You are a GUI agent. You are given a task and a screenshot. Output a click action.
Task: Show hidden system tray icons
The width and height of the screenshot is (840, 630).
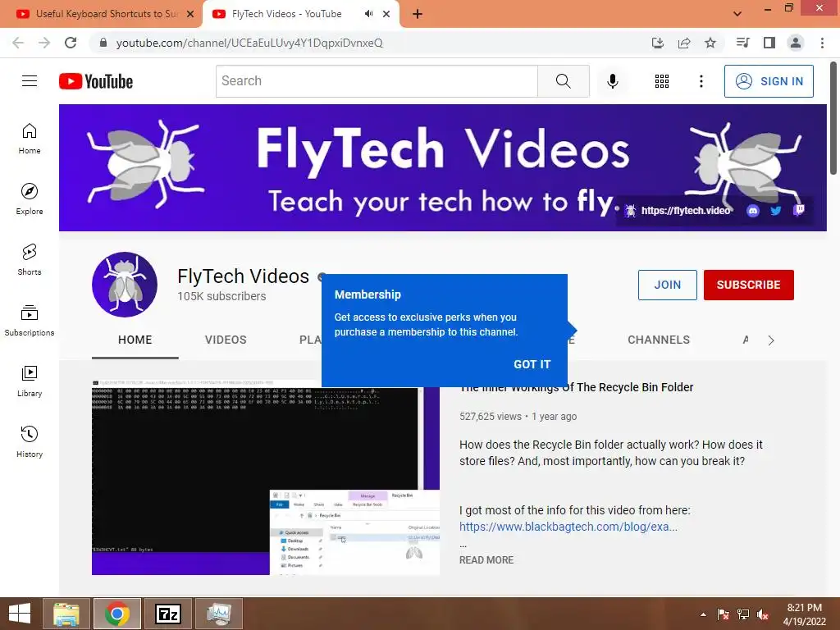pyautogui.click(x=703, y=614)
